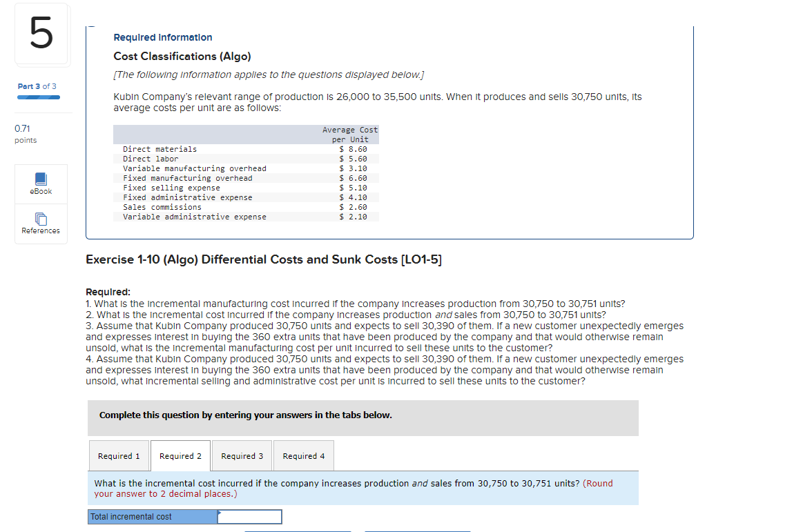Open the References panel
This screenshot has height=532, width=812.
pos(40,222)
